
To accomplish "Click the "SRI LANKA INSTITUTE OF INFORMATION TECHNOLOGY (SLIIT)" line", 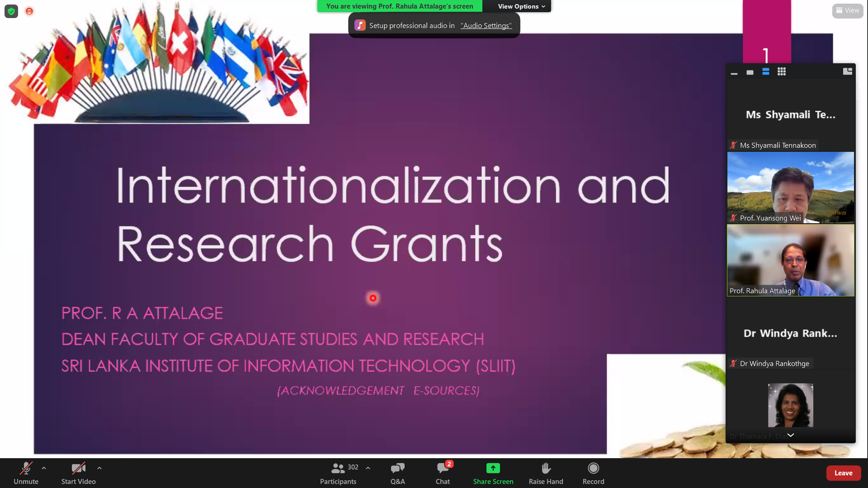I will click(x=288, y=366).
